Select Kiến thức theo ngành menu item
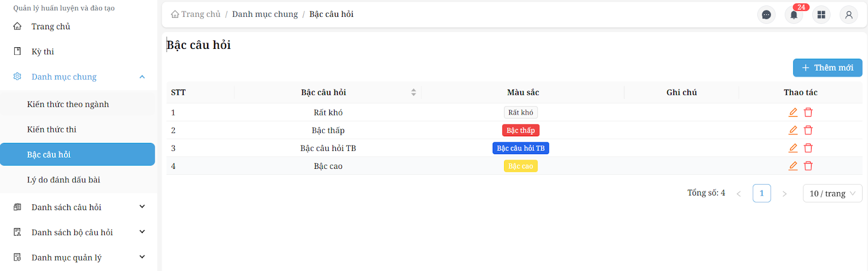868x271 pixels. click(x=68, y=104)
